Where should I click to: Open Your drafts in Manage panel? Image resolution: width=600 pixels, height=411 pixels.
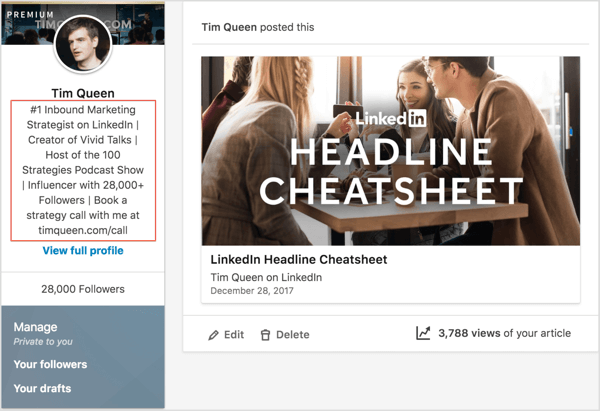point(42,388)
